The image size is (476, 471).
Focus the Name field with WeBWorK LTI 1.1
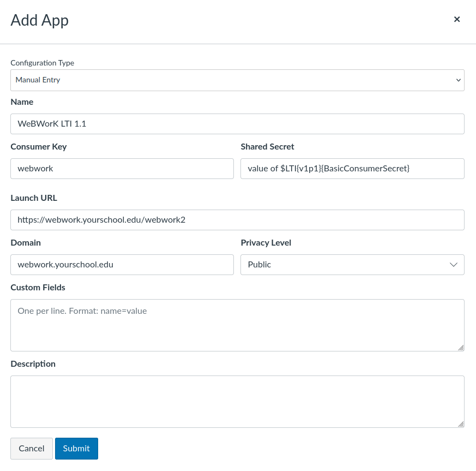click(237, 124)
